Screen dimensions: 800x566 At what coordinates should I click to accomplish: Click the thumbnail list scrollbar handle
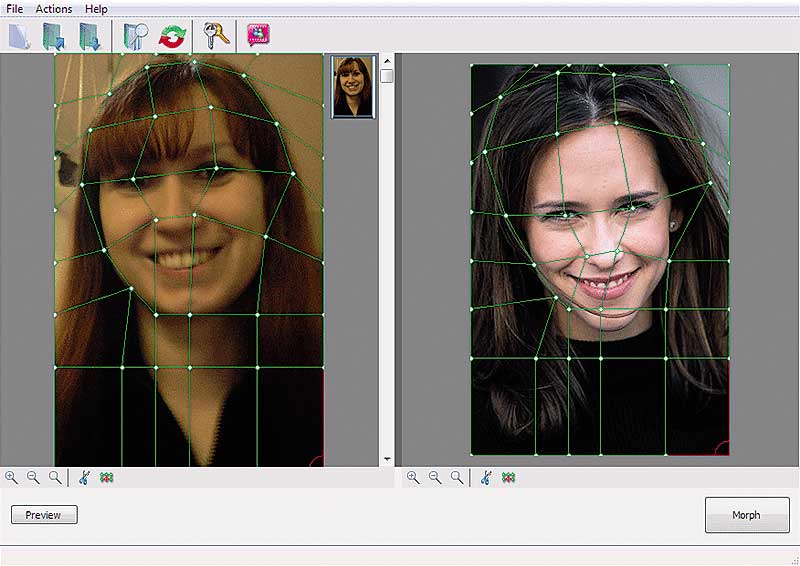tap(387, 76)
